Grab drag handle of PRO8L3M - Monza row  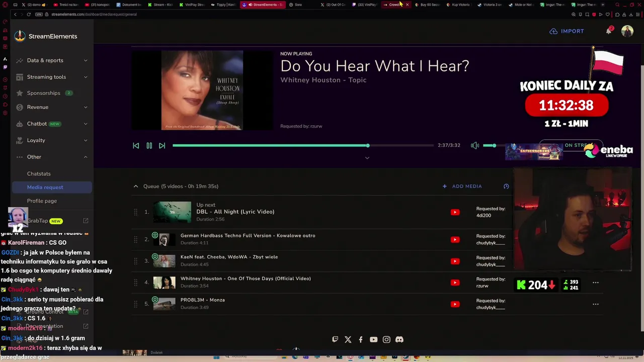(x=135, y=304)
